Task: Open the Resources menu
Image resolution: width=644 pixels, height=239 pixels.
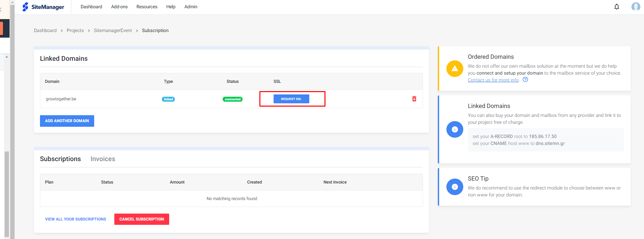Action: click(x=147, y=7)
